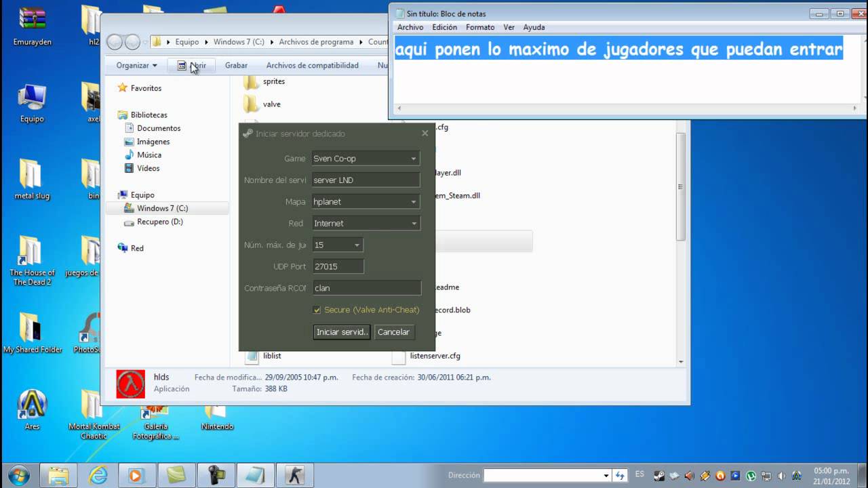Click the Iniciar servidor button
The width and height of the screenshot is (868, 488).
tap(342, 332)
